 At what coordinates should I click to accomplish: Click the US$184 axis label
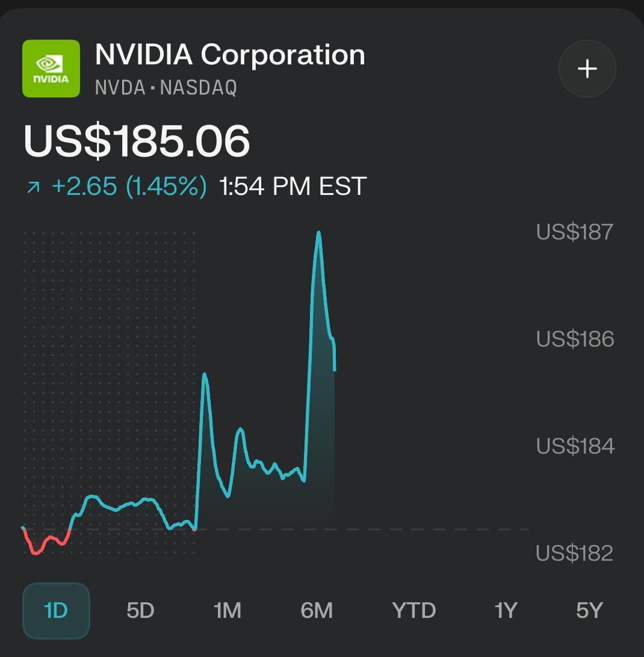[575, 446]
